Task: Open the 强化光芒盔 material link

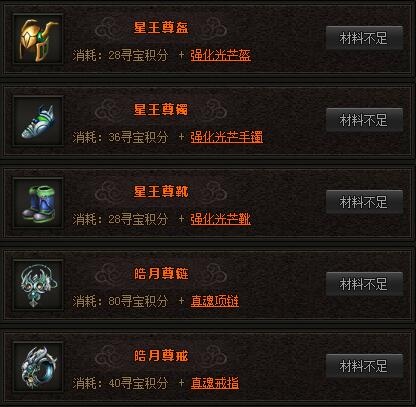Action: [x=220, y=55]
